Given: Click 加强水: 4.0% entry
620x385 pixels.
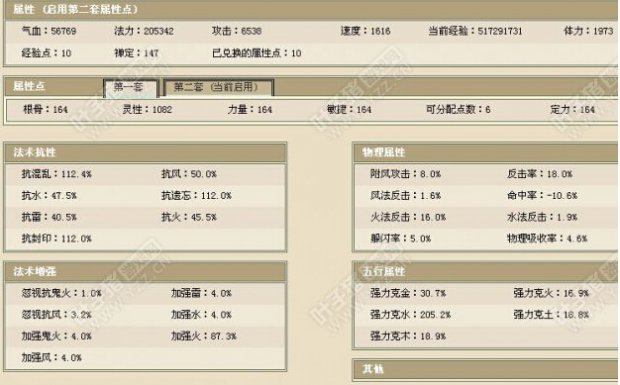Looking at the screenshot, I should click(202, 315).
